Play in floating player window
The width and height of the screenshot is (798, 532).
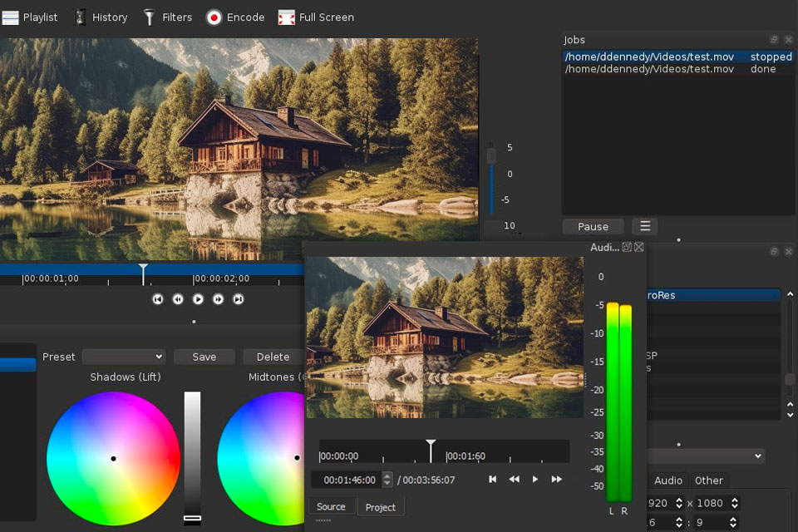[x=534, y=479]
